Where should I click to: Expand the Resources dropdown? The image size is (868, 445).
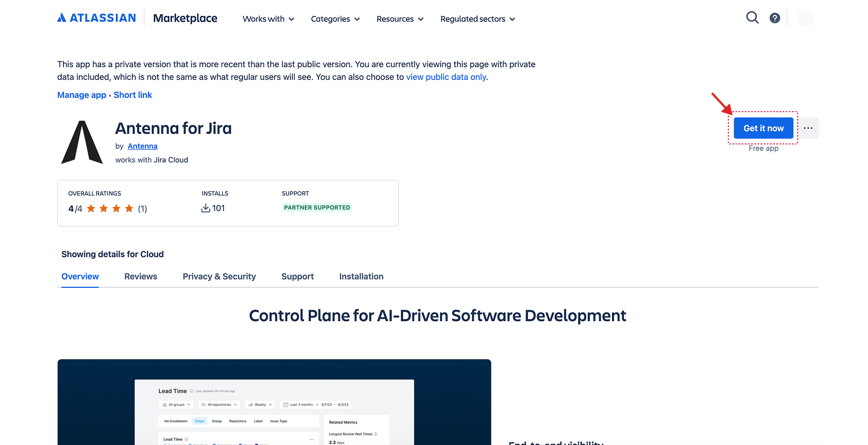[400, 19]
